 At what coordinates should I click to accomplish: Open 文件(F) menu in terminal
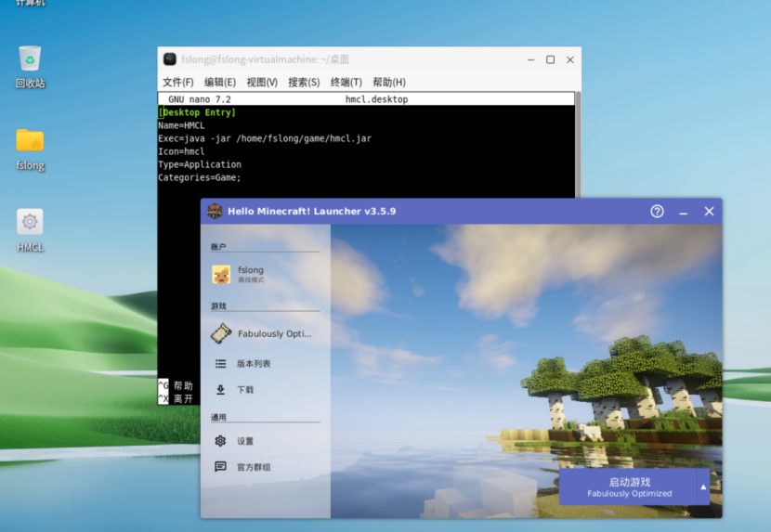[178, 82]
